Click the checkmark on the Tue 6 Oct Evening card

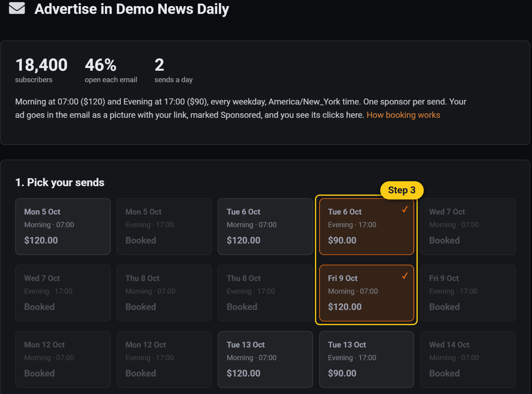click(405, 209)
